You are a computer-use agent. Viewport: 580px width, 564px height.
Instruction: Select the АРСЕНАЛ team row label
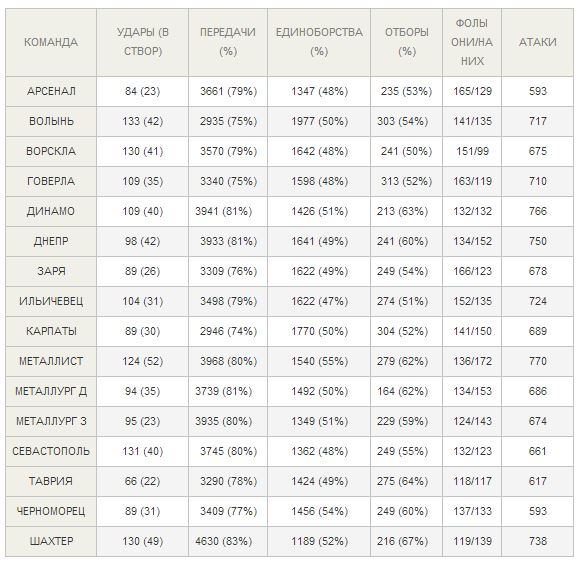(51, 91)
